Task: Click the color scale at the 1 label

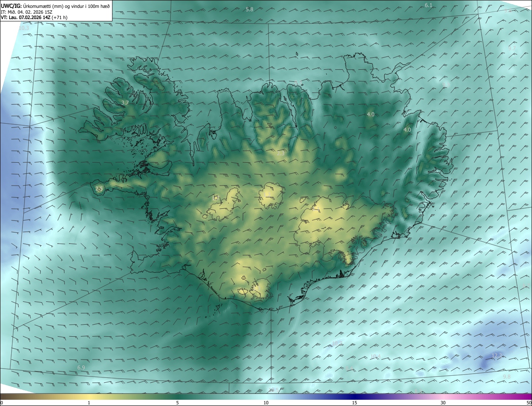Action: (89, 403)
